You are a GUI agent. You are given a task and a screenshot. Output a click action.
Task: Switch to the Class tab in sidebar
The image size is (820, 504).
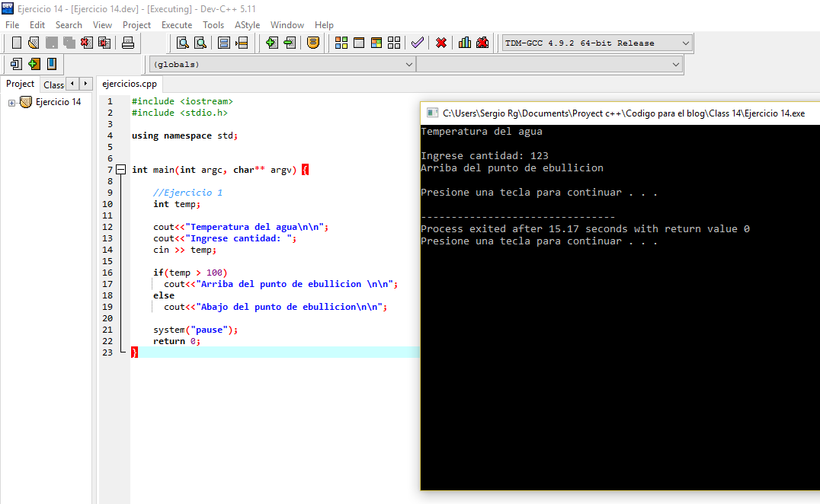[x=53, y=84]
